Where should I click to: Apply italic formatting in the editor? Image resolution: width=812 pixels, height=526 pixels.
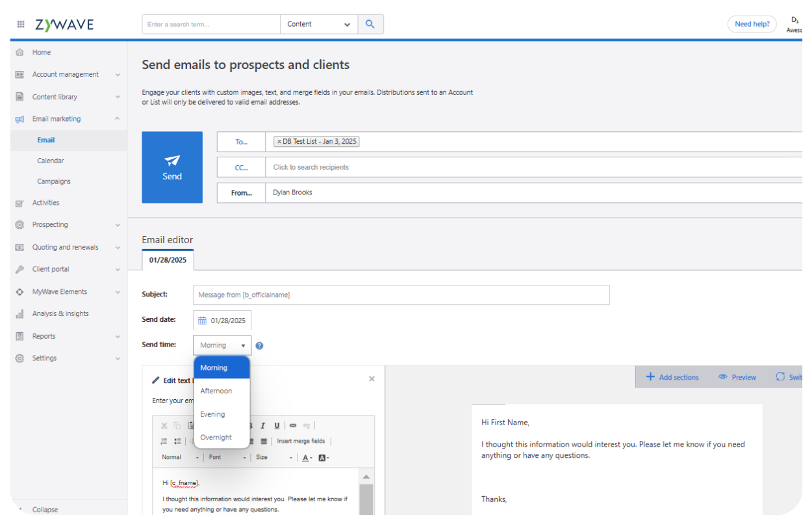click(x=263, y=426)
